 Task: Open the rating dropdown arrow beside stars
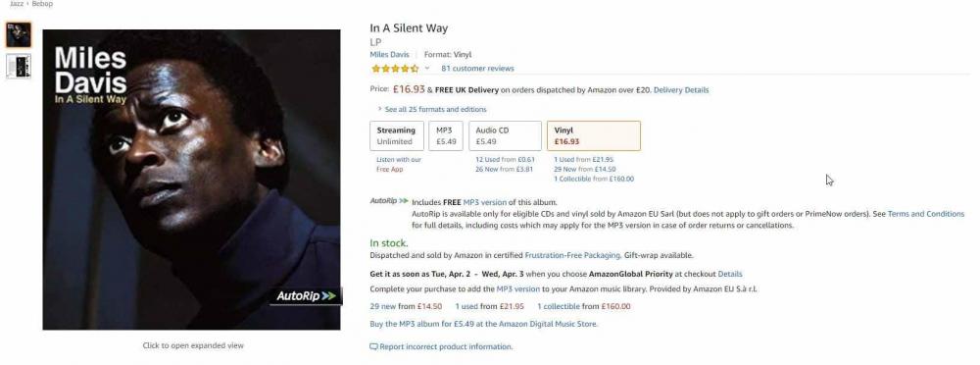(427, 69)
